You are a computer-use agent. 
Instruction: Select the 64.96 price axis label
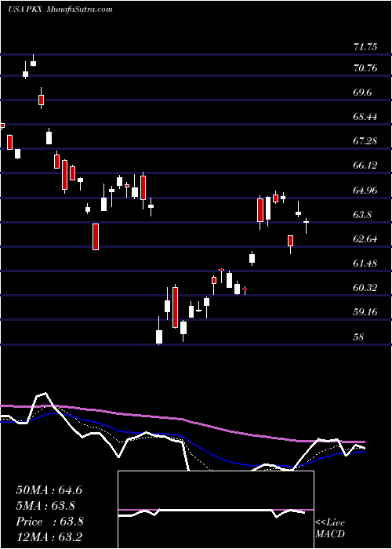point(365,191)
